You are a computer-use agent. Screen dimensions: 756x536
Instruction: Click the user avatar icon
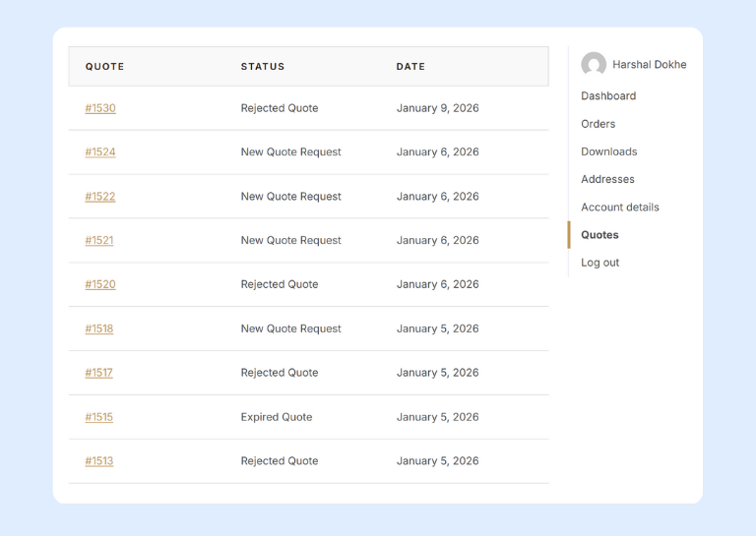594,65
